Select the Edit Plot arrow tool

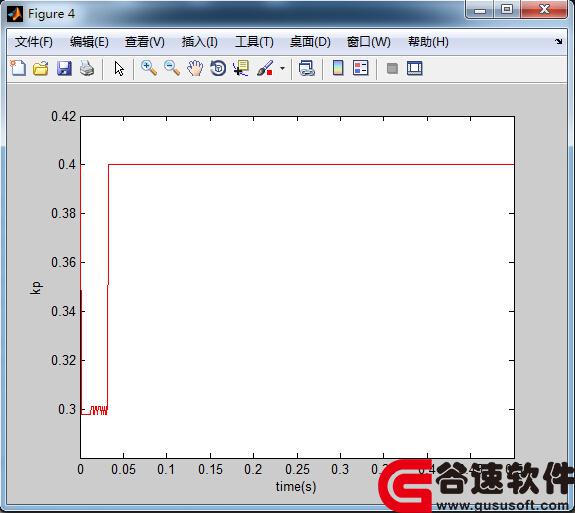[x=119, y=69]
